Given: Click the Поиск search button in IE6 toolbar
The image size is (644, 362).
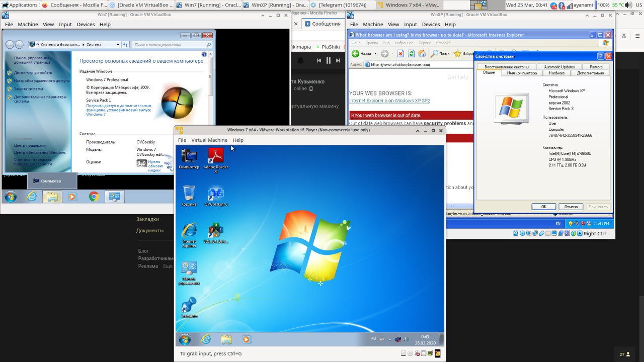Looking at the screenshot, I should pyautogui.click(x=440, y=53).
